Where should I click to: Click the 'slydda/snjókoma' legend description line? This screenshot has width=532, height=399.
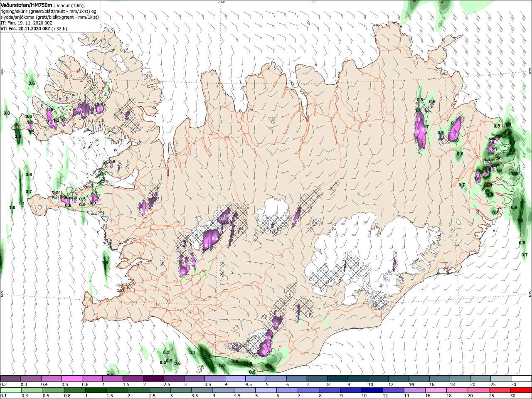(49, 17)
